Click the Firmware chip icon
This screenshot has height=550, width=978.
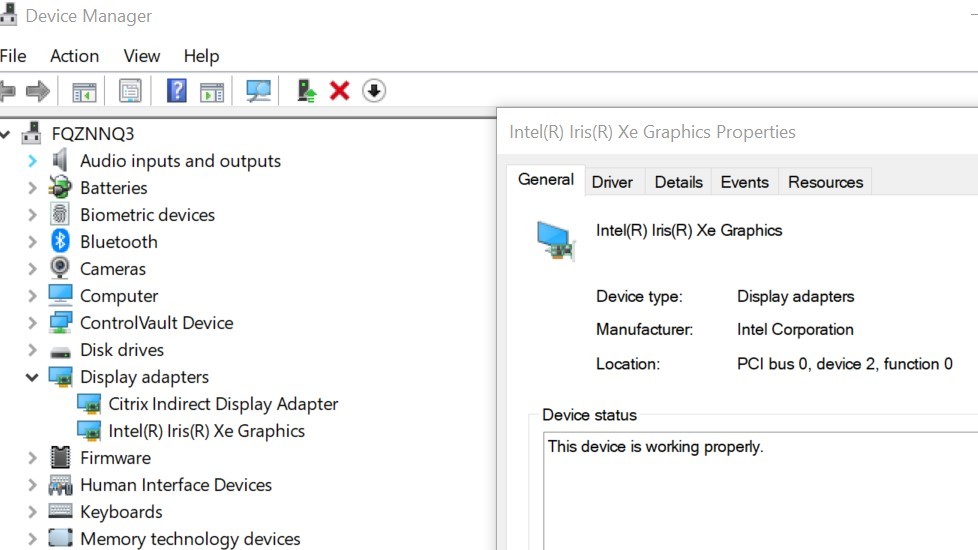(60, 457)
